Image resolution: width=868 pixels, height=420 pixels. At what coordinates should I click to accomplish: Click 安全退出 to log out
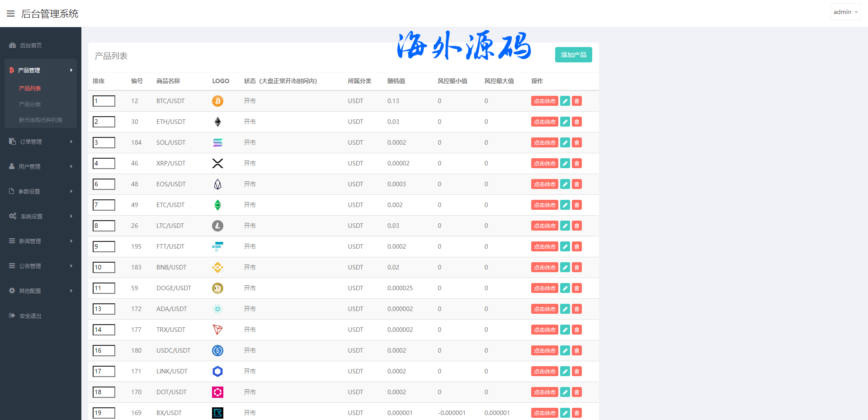30,316
